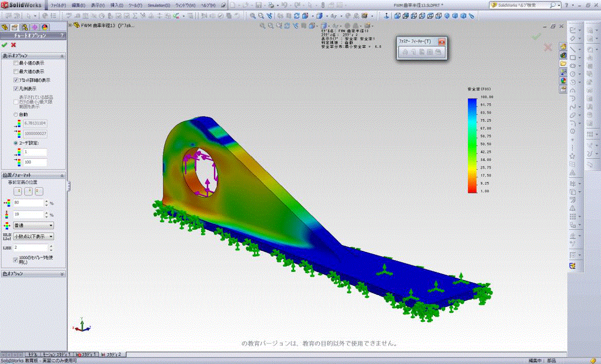Click the user-defined maximum value 100 field

[x=35, y=162]
